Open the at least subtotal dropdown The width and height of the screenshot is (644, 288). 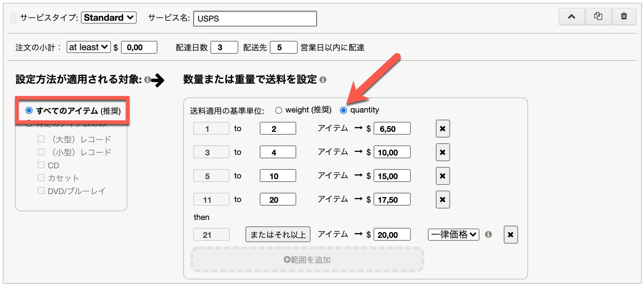pos(89,47)
